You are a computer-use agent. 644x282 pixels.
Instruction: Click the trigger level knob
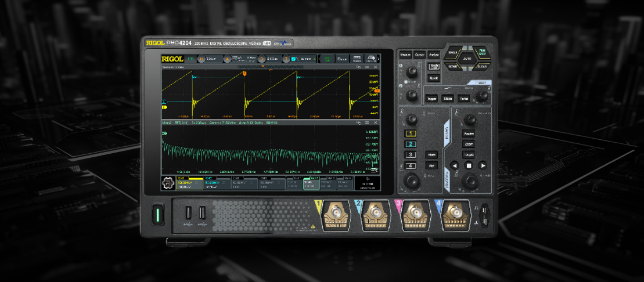tap(481, 95)
